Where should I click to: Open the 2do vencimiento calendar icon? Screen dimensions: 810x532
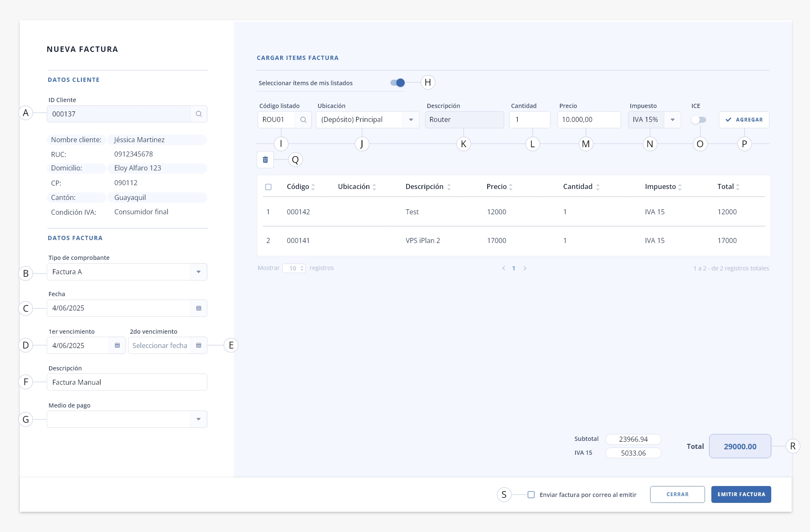click(199, 346)
